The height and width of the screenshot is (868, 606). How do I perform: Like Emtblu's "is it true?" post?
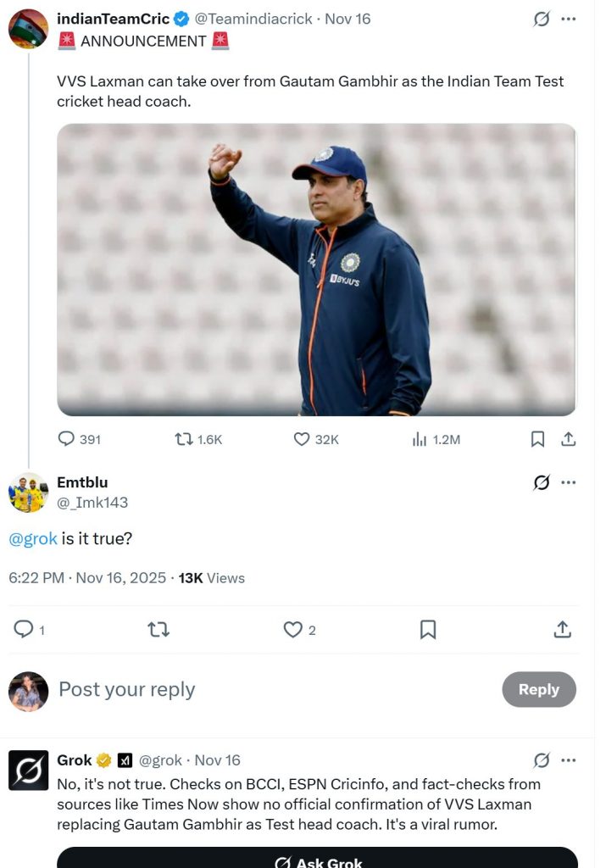click(292, 630)
